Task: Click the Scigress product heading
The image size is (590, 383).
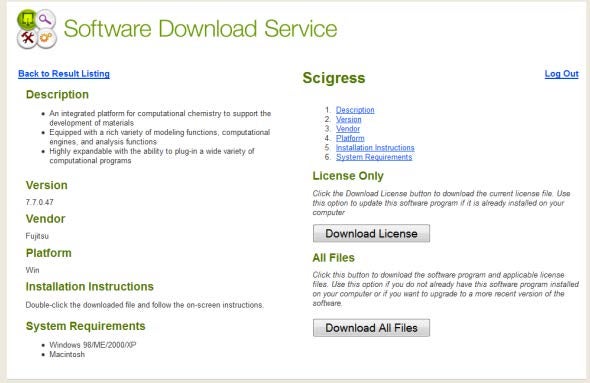Action: 334,78
